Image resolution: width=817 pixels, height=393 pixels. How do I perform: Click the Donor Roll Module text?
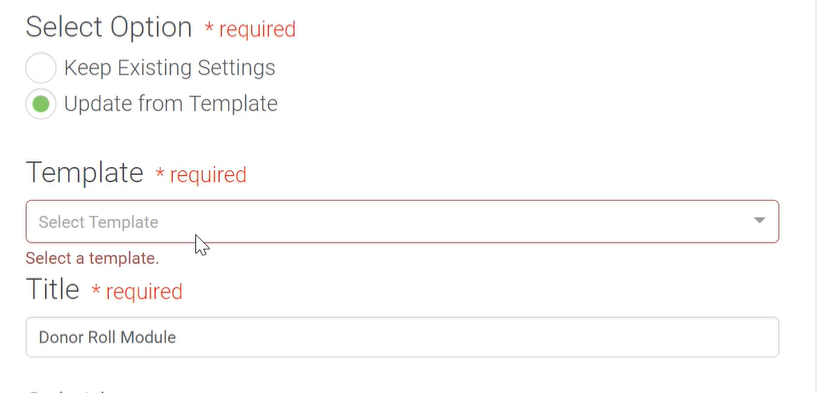(x=107, y=337)
